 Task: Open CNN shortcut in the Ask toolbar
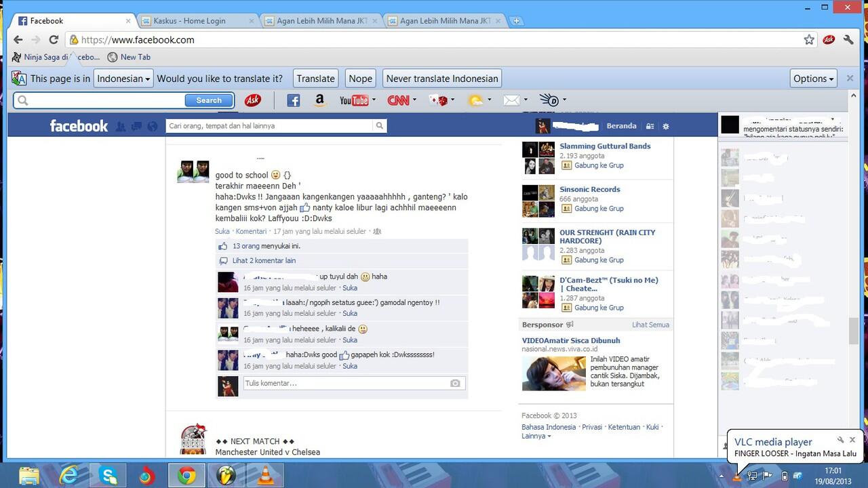[x=398, y=100]
